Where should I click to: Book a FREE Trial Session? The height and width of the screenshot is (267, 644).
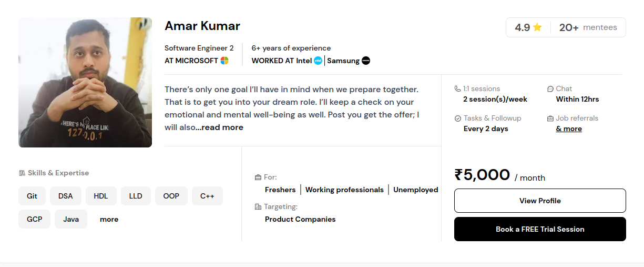pos(540,229)
